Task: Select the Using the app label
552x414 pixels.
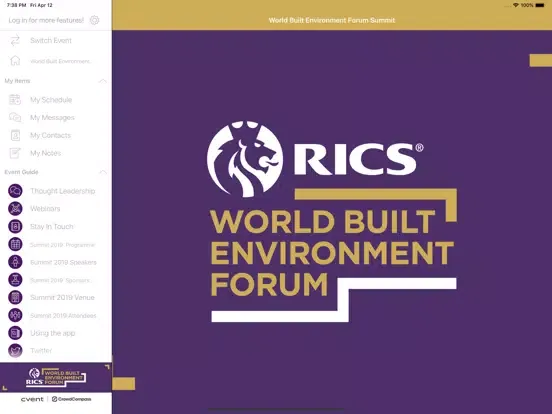Action: [x=52, y=333]
